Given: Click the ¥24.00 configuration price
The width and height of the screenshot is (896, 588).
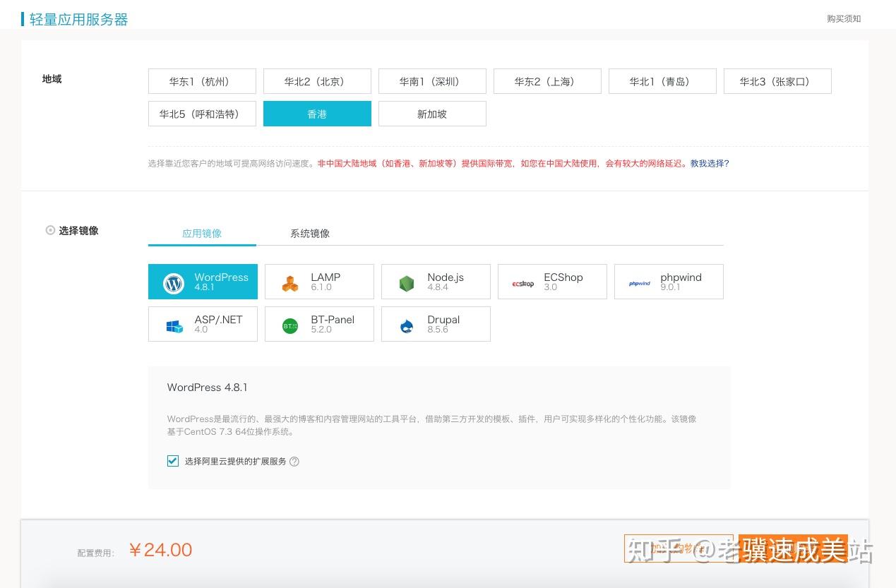Looking at the screenshot, I should (x=161, y=550).
